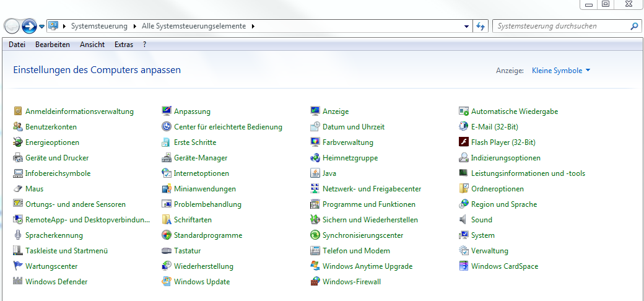
Task: Open the Java control panel icon
Action: pos(315,173)
